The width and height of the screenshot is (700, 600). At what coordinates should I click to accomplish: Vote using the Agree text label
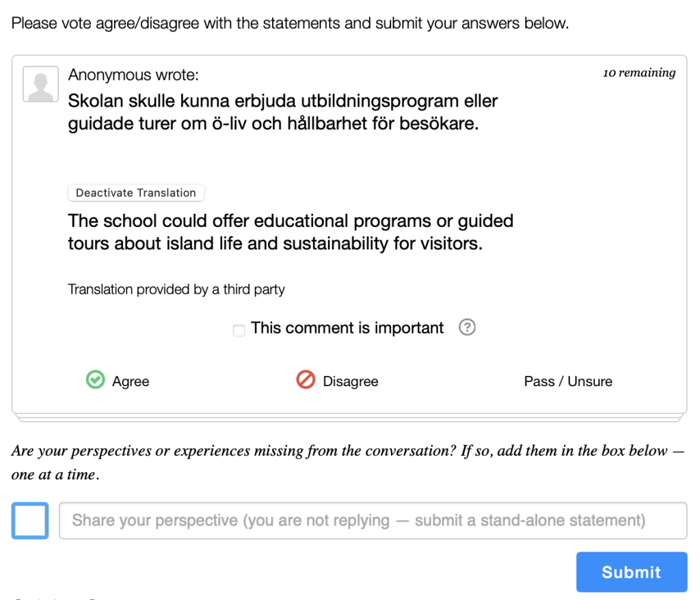(x=131, y=382)
